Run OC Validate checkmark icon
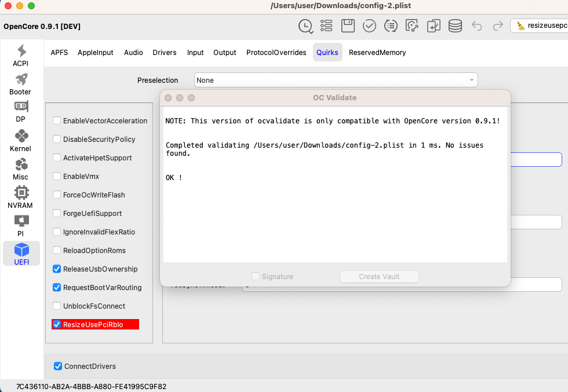The height and width of the screenshot is (392, 568). point(369,25)
